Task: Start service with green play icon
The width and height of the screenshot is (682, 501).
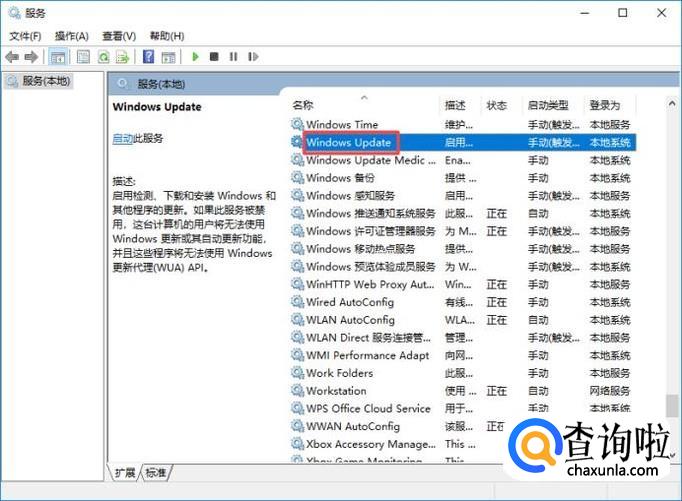Action: (196, 57)
